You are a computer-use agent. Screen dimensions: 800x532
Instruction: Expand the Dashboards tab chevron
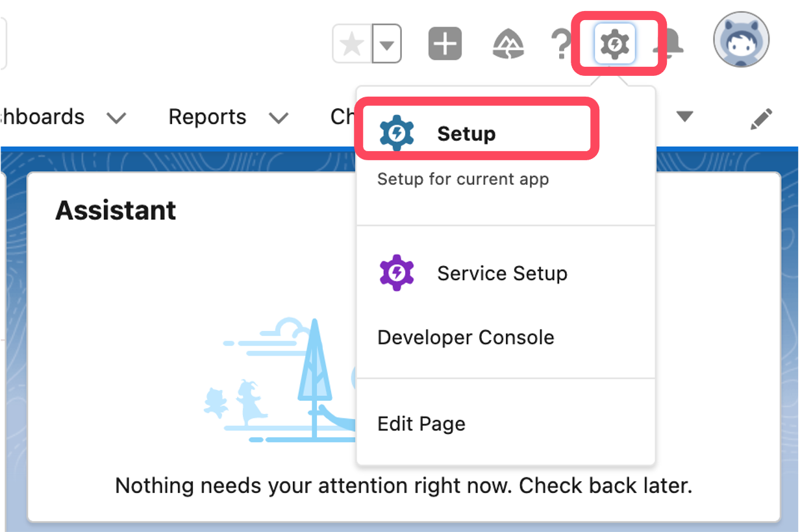116,118
